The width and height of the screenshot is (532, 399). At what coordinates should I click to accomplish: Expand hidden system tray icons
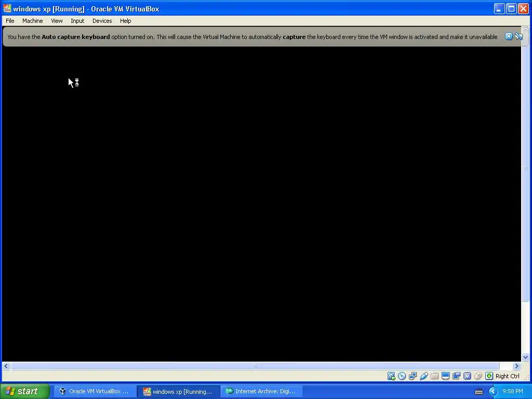(493, 392)
